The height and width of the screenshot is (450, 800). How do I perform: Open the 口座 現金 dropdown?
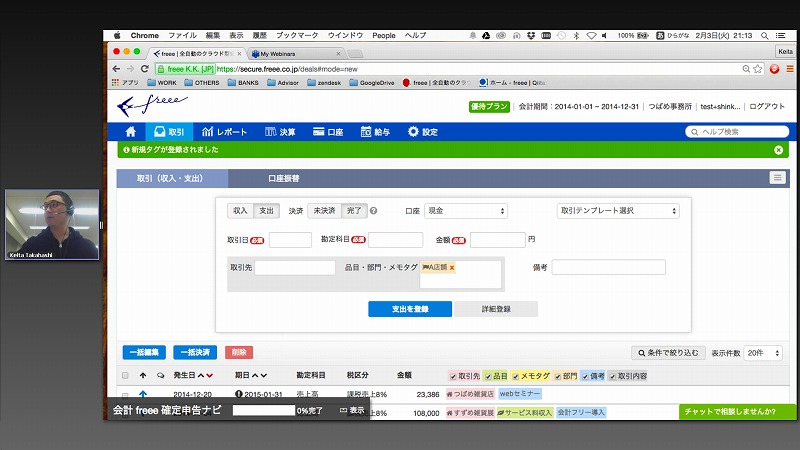465,211
